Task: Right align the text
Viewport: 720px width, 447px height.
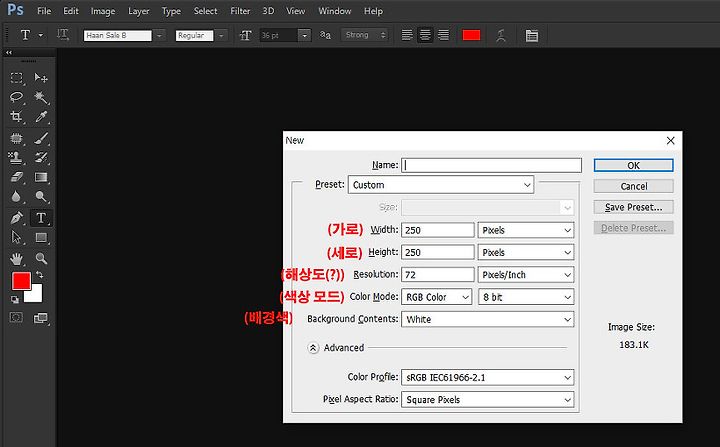Action: (443, 35)
